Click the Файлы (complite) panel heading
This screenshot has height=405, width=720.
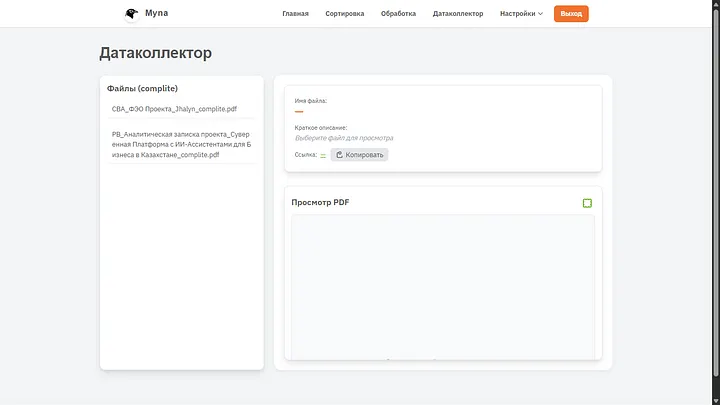pyautogui.click(x=142, y=88)
